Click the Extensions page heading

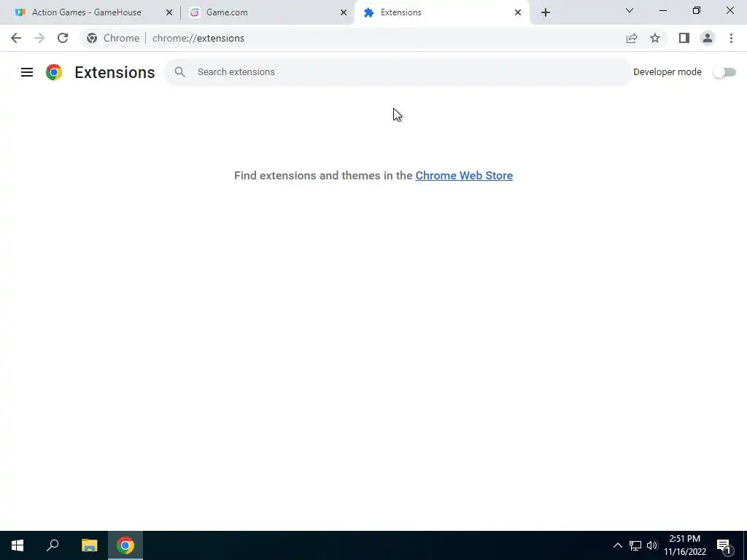115,72
